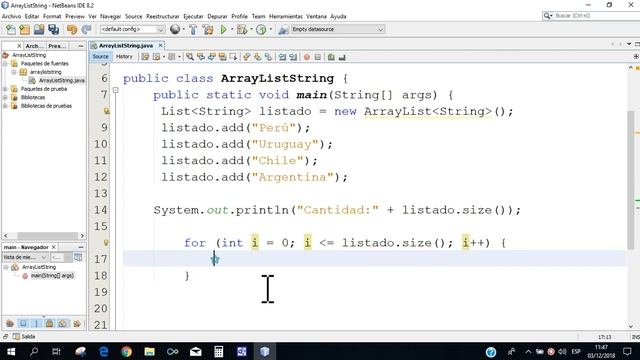Toggle Show Static Members filter in Navigator

(x=36, y=324)
